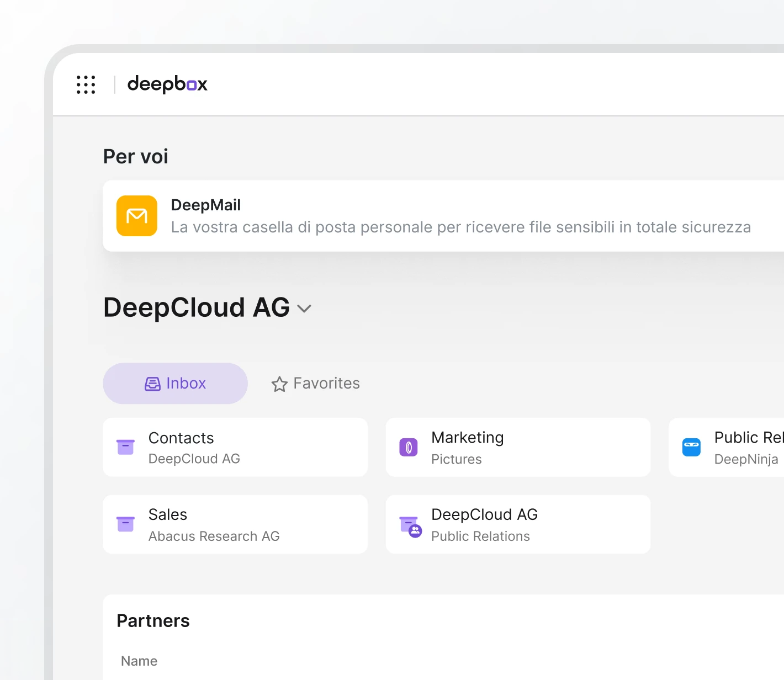Click the DeepMail description text
This screenshot has width=784, height=680.
460,227
